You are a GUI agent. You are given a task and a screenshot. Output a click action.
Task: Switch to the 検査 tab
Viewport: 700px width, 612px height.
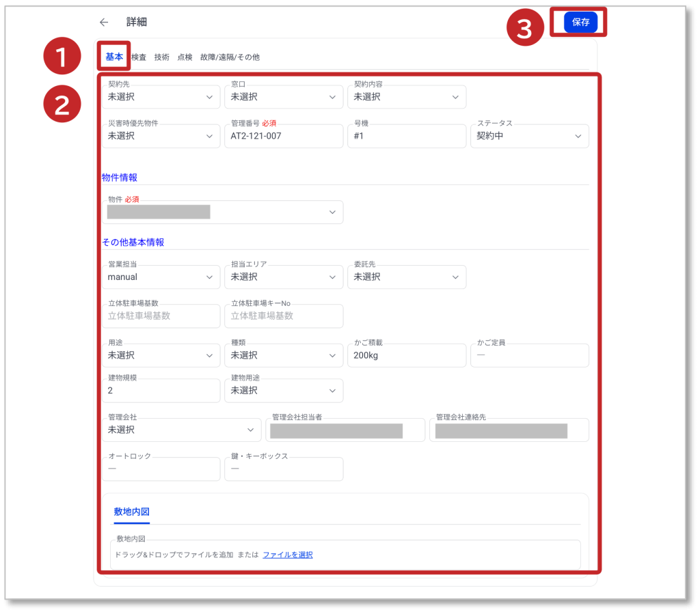(139, 57)
